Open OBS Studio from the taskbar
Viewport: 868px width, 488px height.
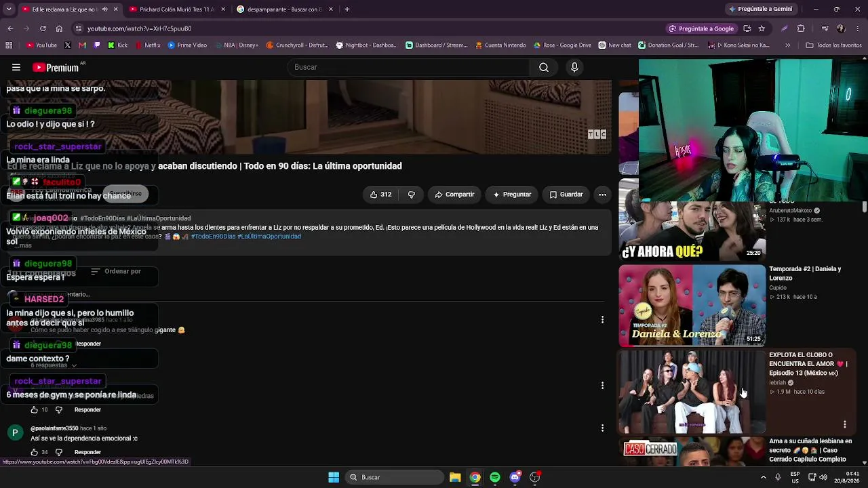[535, 477]
